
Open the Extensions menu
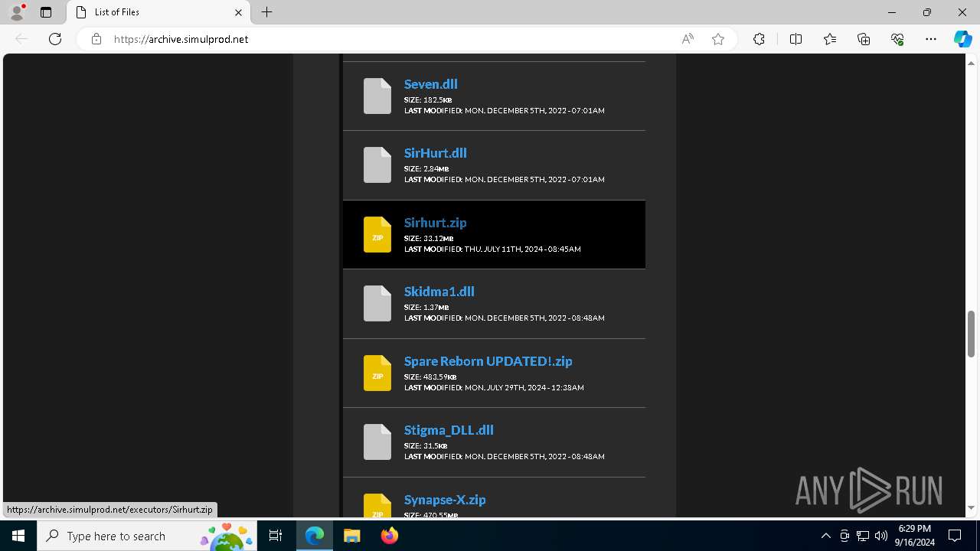759,39
